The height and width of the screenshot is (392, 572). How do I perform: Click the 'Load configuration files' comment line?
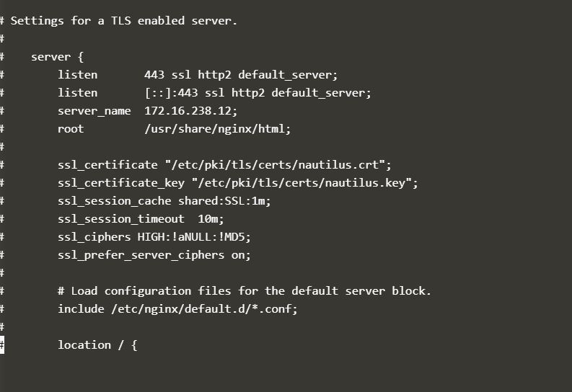coord(244,291)
